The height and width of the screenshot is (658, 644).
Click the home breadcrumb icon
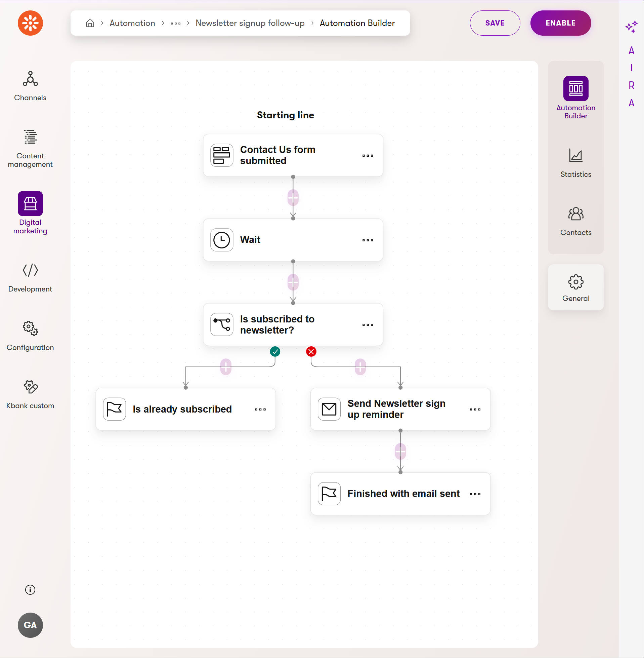click(90, 23)
